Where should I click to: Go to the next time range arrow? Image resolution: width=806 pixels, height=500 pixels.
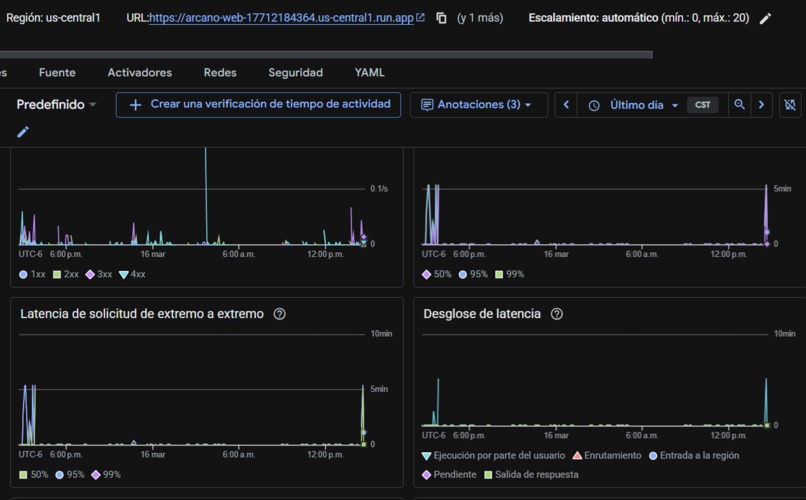tap(761, 105)
